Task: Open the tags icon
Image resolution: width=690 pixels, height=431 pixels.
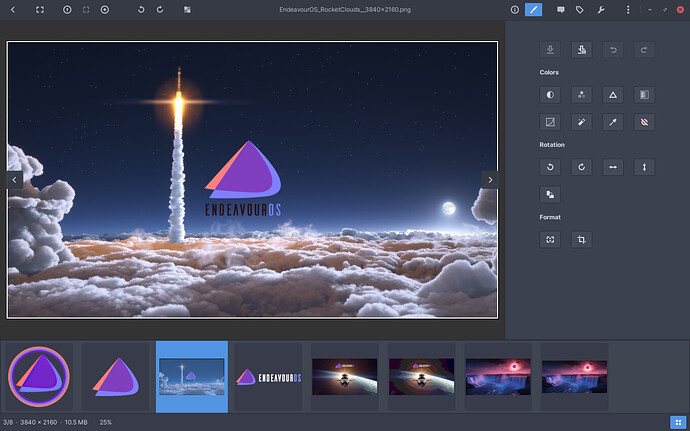Action: (x=580, y=9)
